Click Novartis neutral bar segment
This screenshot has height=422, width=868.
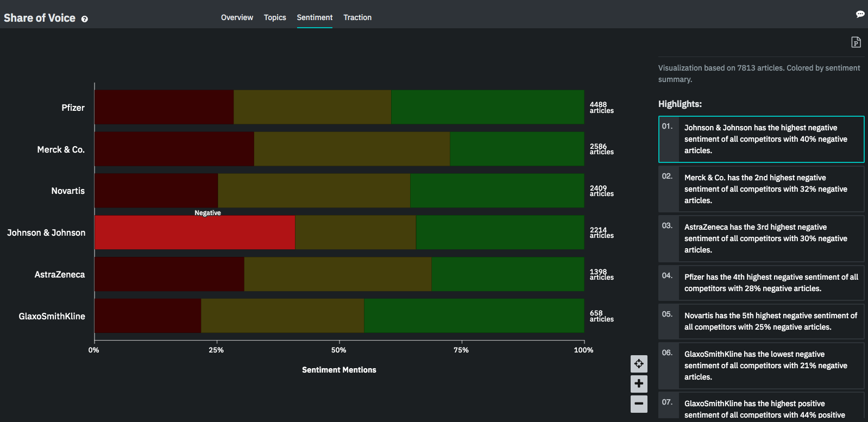pyautogui.click(x=314, y=191)
